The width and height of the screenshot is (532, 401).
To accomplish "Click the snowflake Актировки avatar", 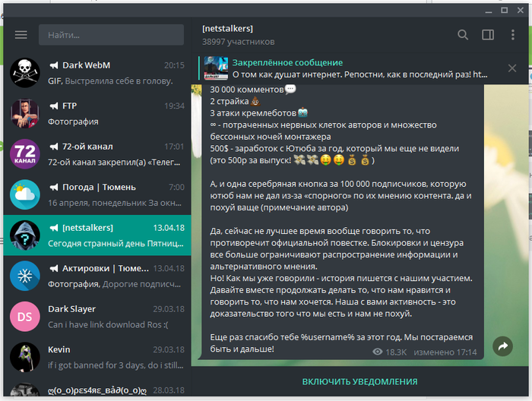I will 24,276.
